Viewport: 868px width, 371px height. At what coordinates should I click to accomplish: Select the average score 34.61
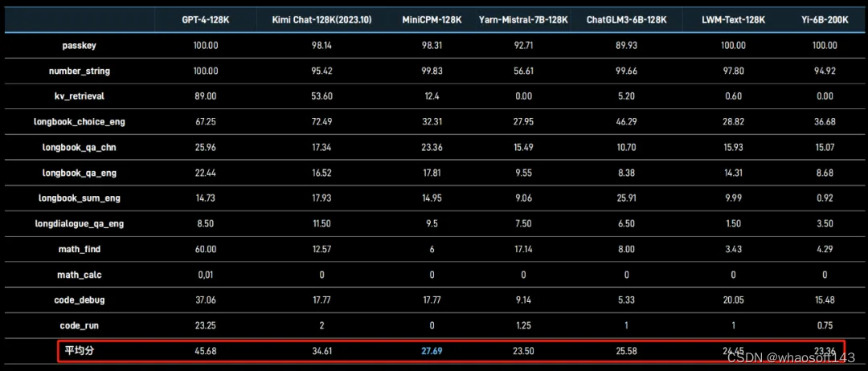pos(321,351)
